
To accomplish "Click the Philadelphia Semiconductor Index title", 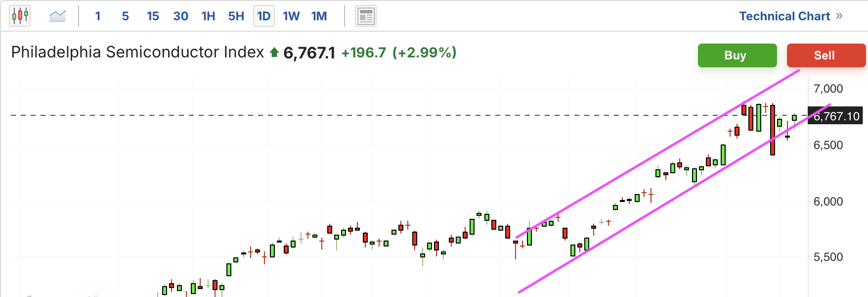I will click(137, 52).
